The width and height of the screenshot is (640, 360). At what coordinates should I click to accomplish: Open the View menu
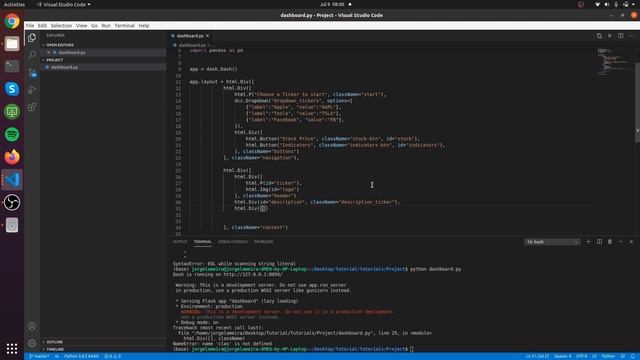tap(81, 26)
